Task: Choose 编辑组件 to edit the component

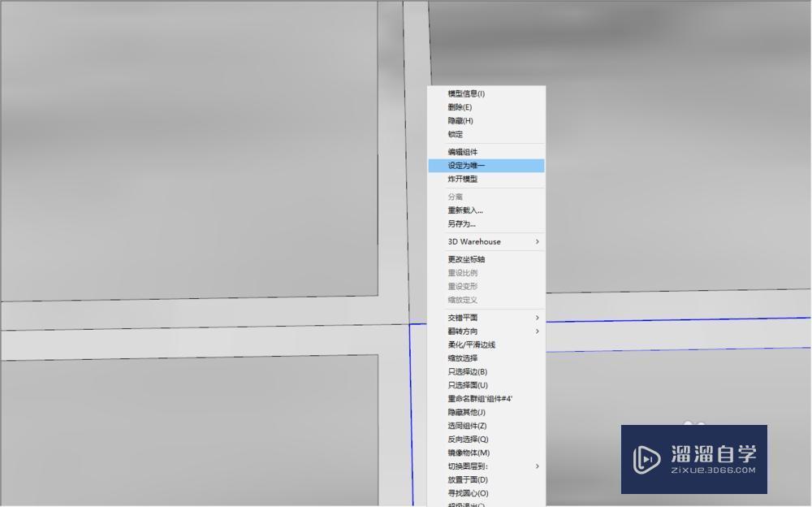Action: tap(459, 152)
